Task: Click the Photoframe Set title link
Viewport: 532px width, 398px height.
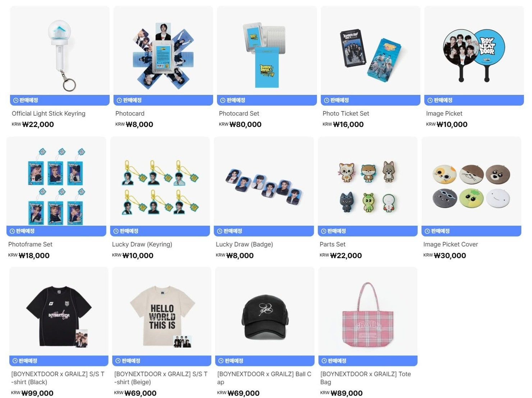Action: [30, 244]
